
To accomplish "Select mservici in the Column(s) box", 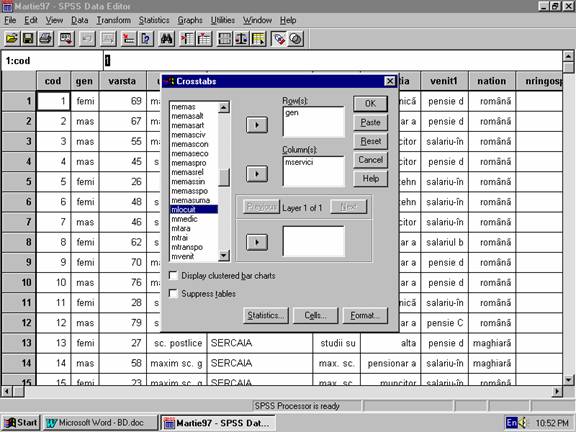I will point(299,162).
